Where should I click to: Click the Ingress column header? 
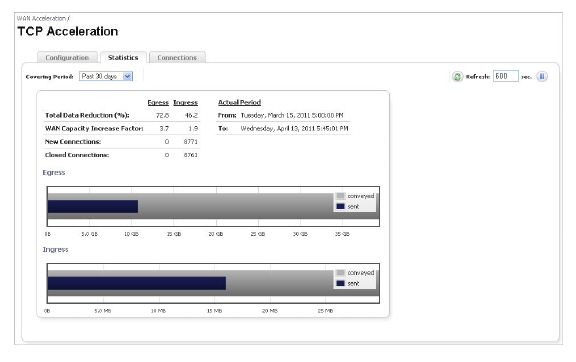186,103
